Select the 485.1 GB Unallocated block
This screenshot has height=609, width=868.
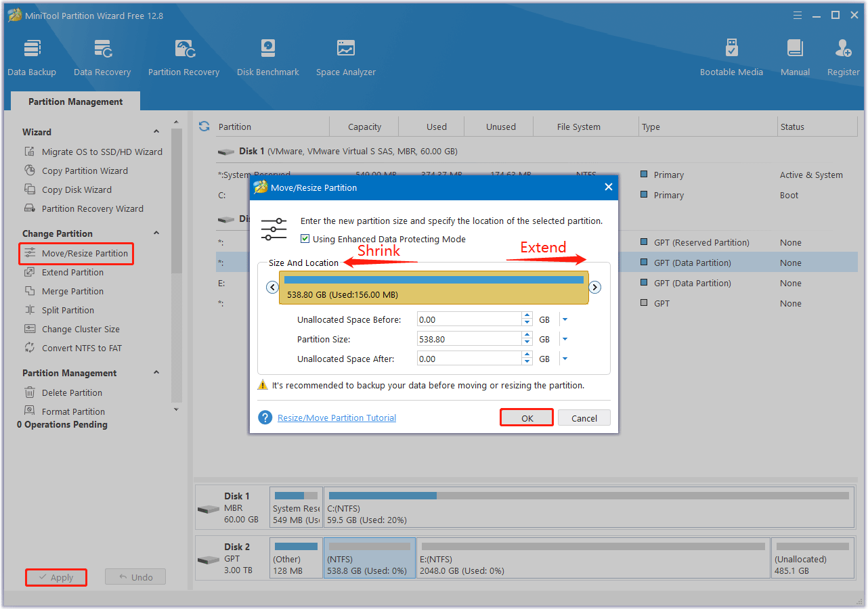click(x=812, y=558)
